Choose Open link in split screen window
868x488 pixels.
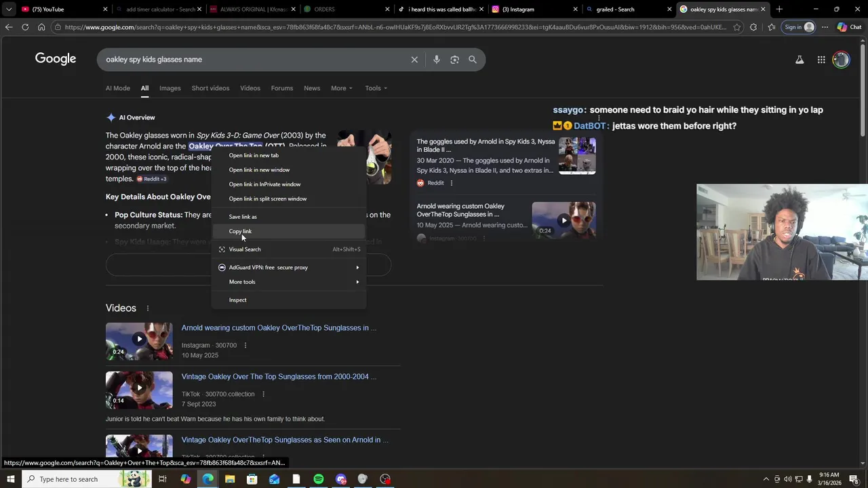289,199
